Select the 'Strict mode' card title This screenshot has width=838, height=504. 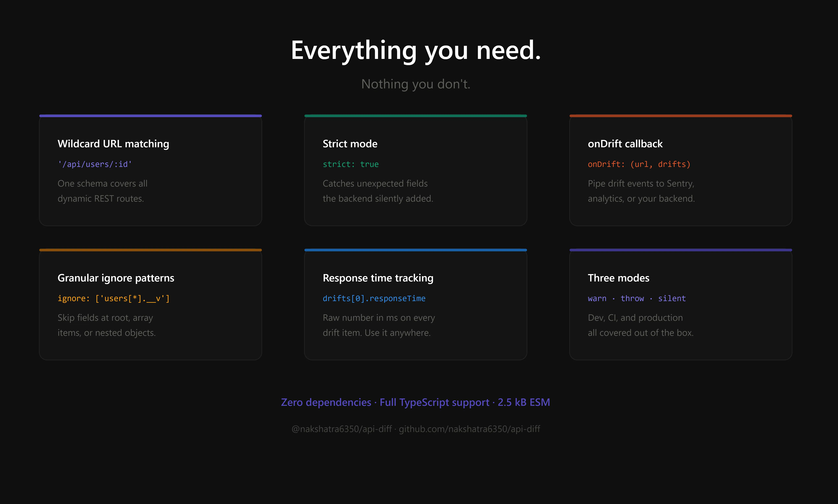pyautogui.click(x=350, y=144)
